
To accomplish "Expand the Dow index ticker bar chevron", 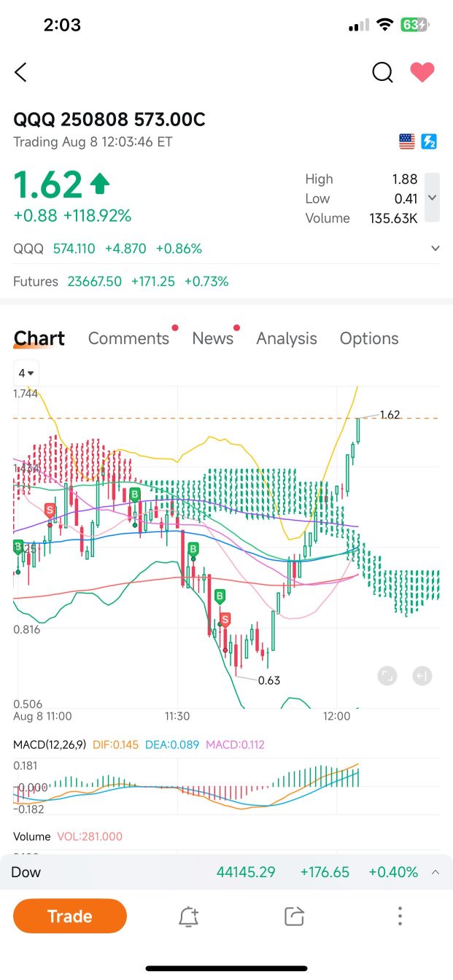I will point(435,872).
